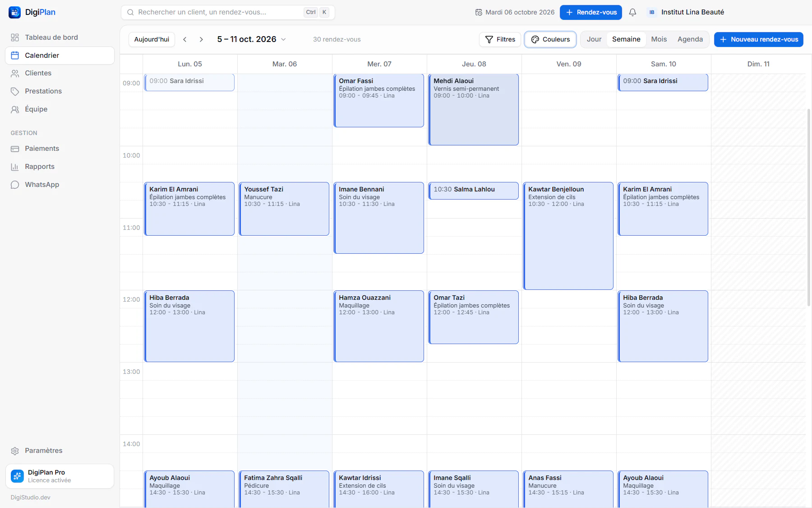
Task: Open Saturday Hiba Berrada appointment
Action: coord(663,326)
